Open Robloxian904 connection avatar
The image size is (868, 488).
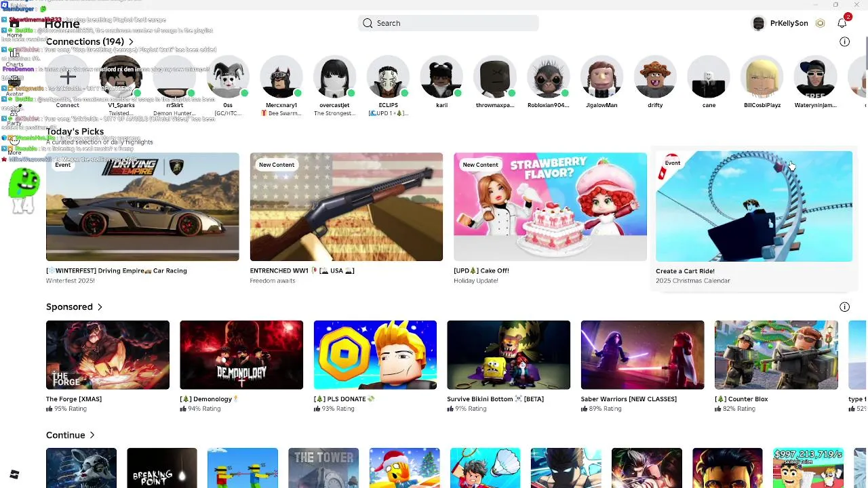pyautogui.click(x=548, y=77)
